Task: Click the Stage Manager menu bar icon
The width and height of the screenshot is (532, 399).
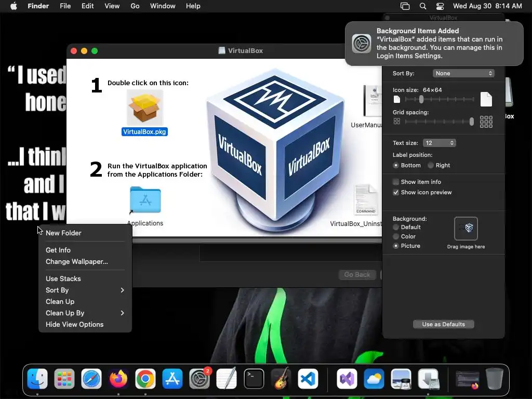Action: pyautogui.click(x=405, y=6)
